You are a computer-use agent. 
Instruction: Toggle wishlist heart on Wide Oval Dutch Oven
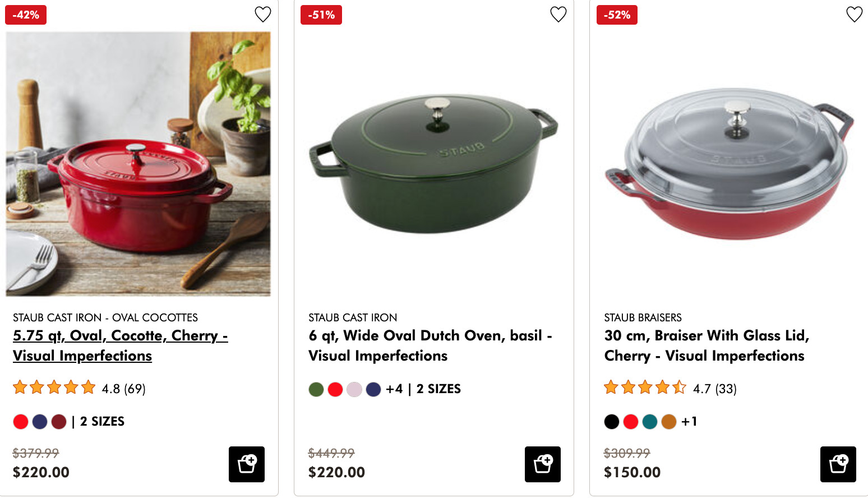click(x=558, y=14)
